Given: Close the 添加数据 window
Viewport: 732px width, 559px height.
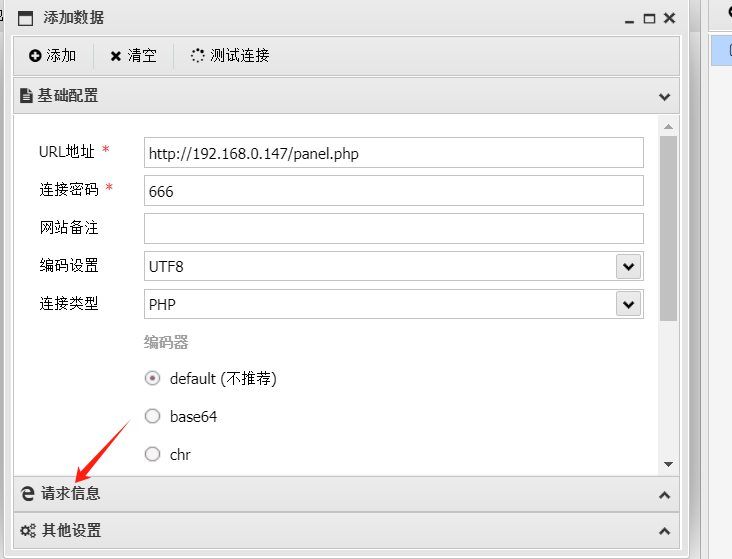Looking at the screenshot, I should (669, 18).
